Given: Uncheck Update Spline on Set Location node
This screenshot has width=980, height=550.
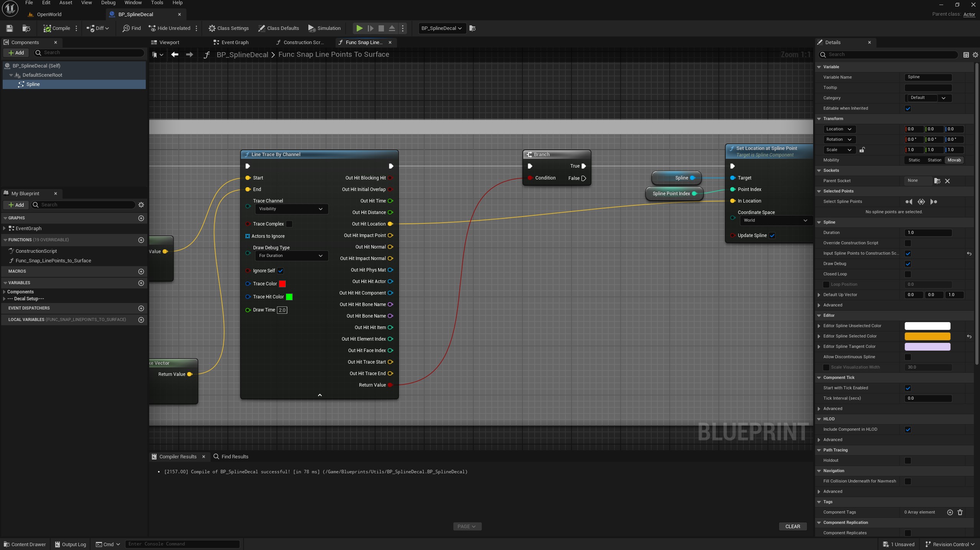Looking at the screenshot, I should pyautogui.click(x=772, y=235).
